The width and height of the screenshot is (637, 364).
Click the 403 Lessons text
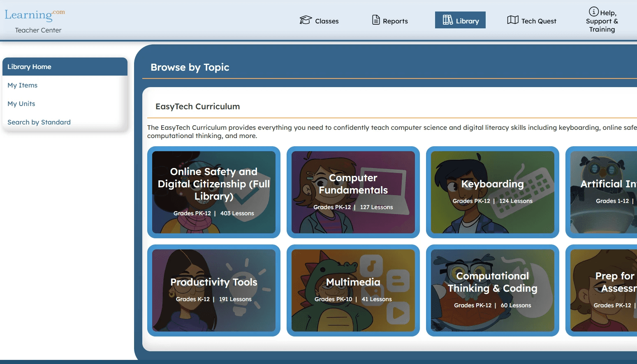click(237, 213)
